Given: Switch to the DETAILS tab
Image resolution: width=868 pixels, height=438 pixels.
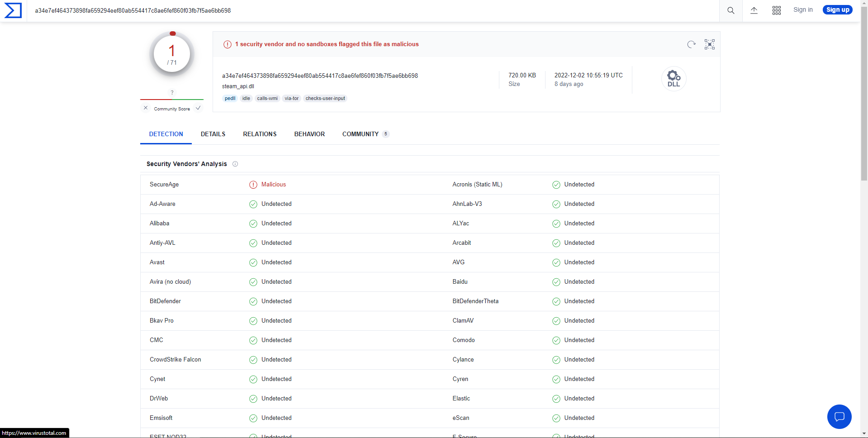Looking at the screenshot, I should tap(213, 134).
